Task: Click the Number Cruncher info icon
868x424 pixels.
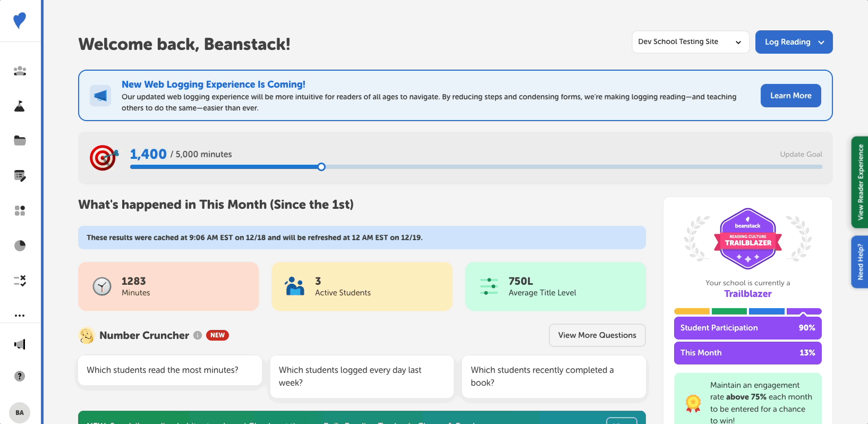Action: point(198,335)
